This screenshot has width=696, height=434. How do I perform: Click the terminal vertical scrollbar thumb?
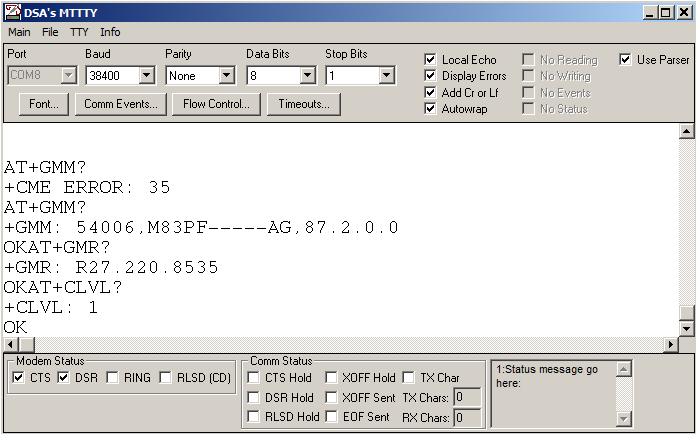click(x=686, y=312)
